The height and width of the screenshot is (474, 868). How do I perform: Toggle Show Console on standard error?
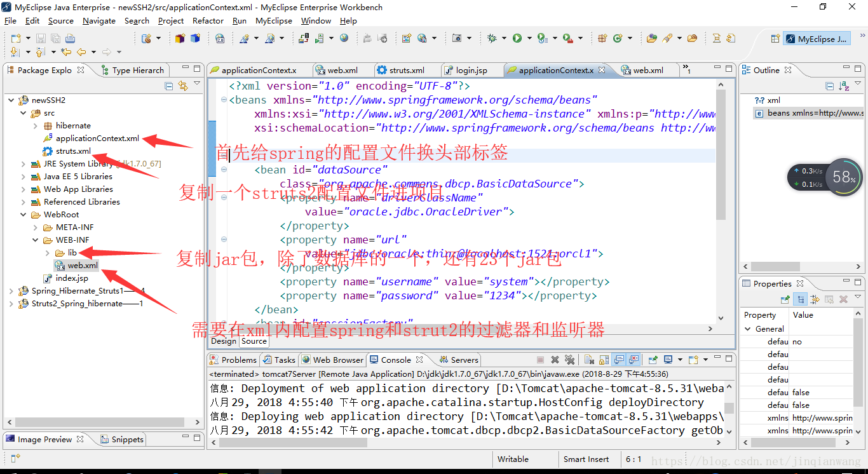tap(634, 360)
